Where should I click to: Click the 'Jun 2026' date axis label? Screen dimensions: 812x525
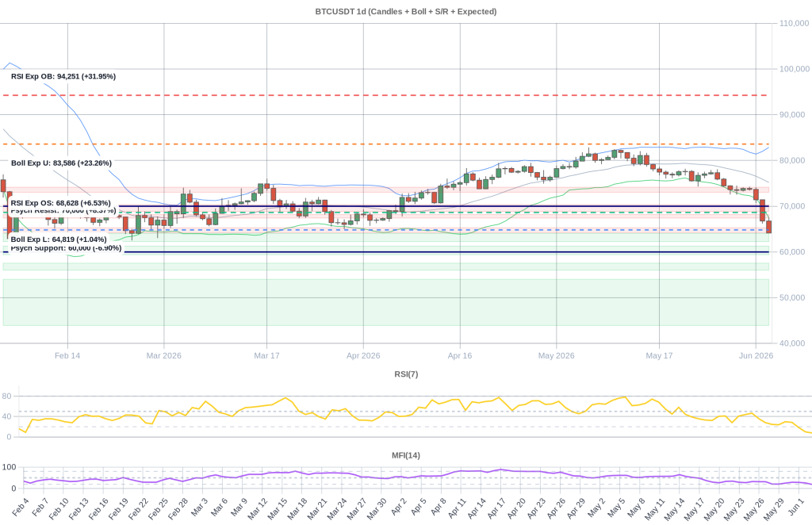756,356
